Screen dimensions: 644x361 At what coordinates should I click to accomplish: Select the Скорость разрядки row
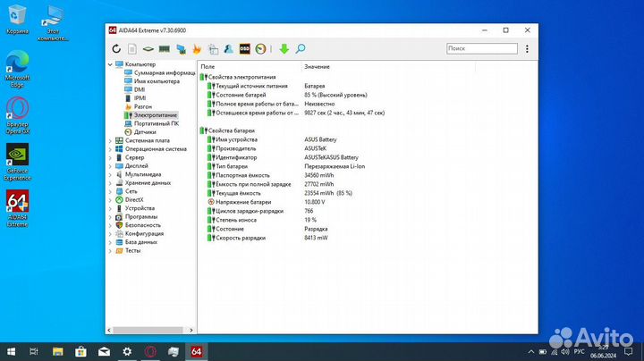click(267, 238)
